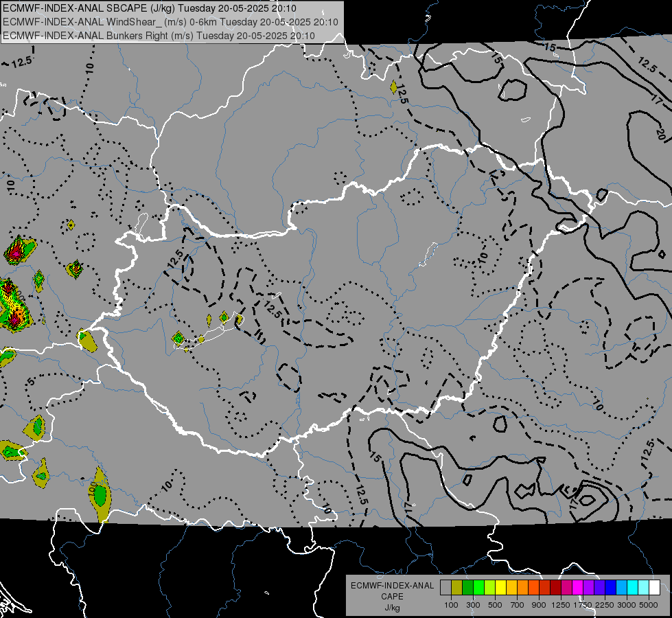The height and width of the screenshot is (618, 672).
Task: Click the magenta legend swatch
Action: (x=577, y=587)
